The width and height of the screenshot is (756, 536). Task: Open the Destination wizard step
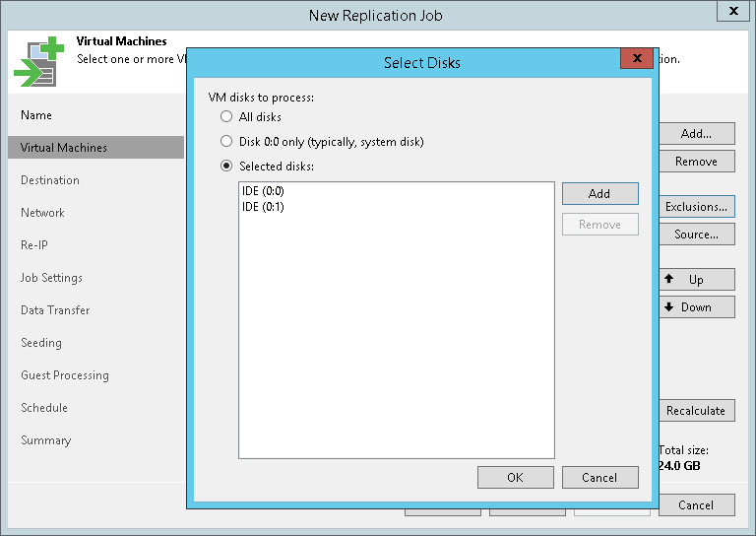tap(50, 180)
